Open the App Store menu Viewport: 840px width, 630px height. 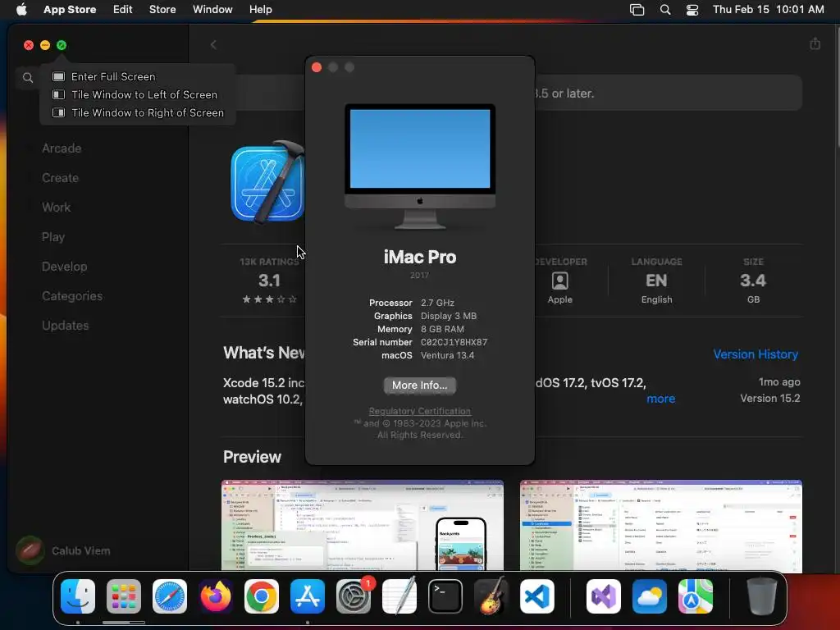[70, 9]
